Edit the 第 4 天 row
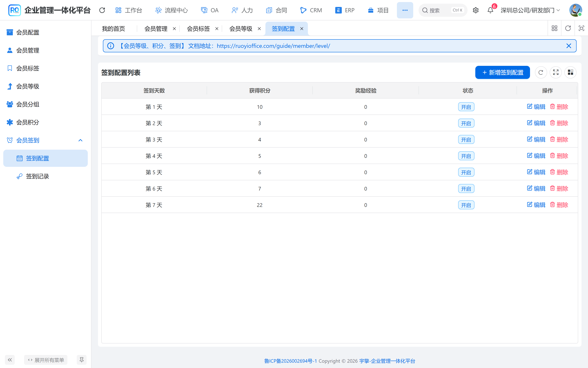This screenshot has height=368, width=588. click(536, 156)
